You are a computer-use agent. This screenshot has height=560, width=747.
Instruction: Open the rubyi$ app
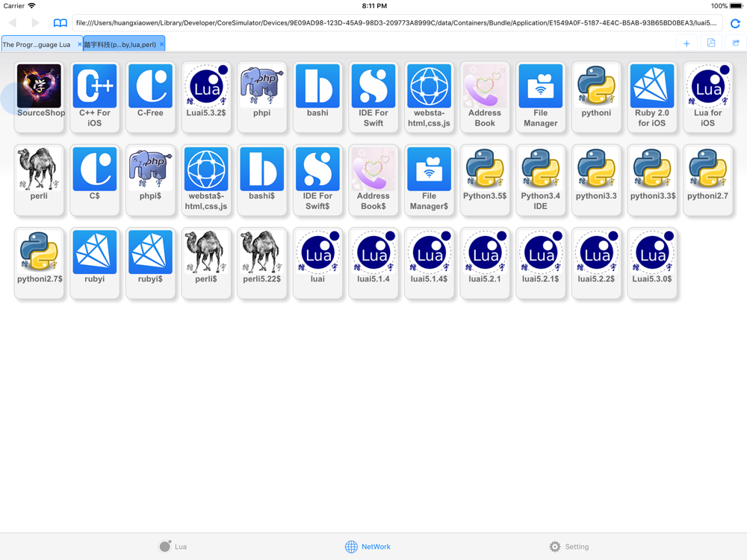[151, 264]
